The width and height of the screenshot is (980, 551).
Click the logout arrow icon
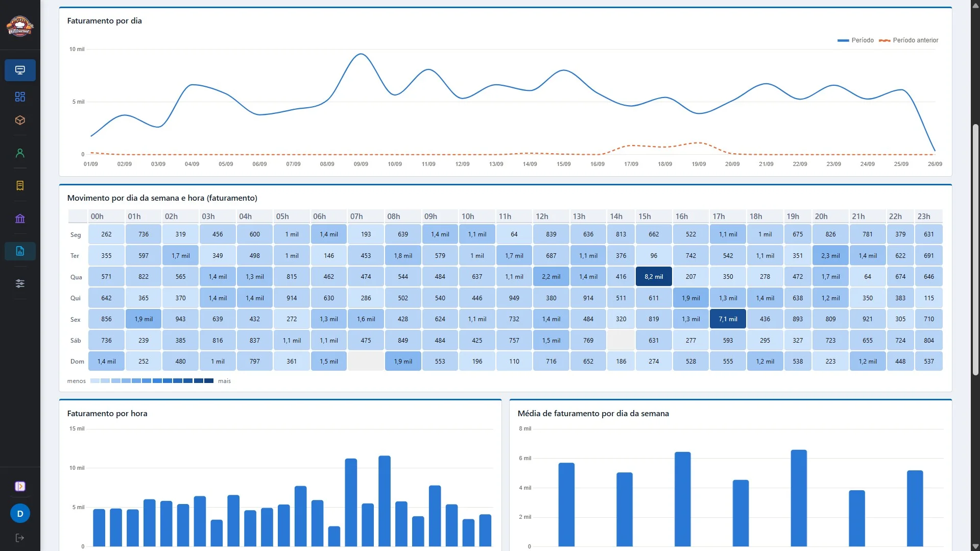(x=20, y=538)
